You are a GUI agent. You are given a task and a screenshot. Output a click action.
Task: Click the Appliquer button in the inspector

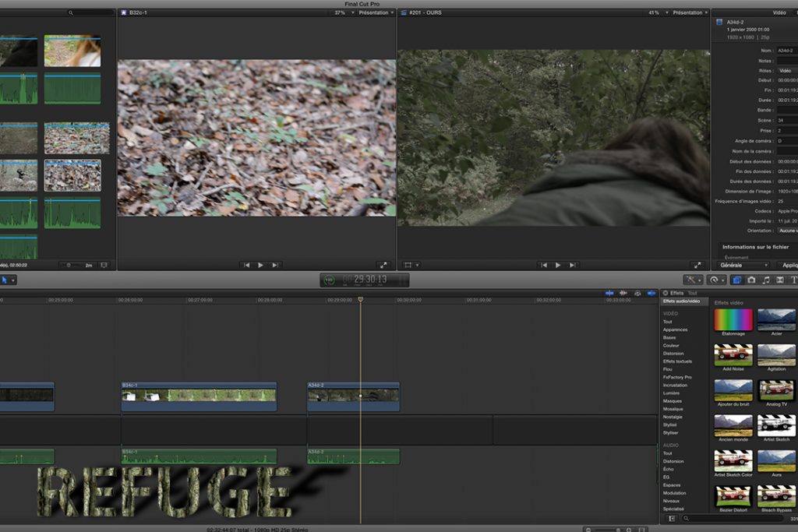coord(792,264)
